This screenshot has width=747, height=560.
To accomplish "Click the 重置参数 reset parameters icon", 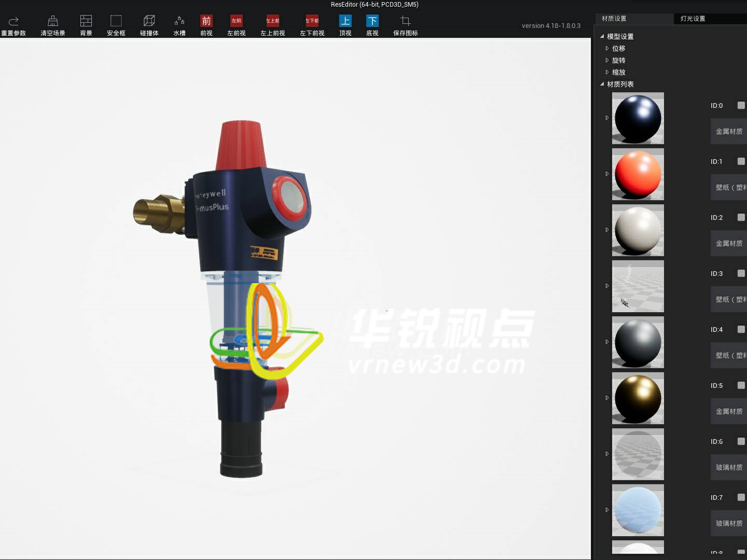I will point(13,23).
